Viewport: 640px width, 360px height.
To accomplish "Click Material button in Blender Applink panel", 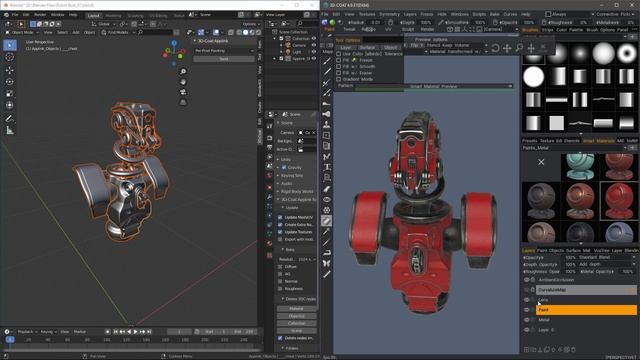I will [296, 309].
